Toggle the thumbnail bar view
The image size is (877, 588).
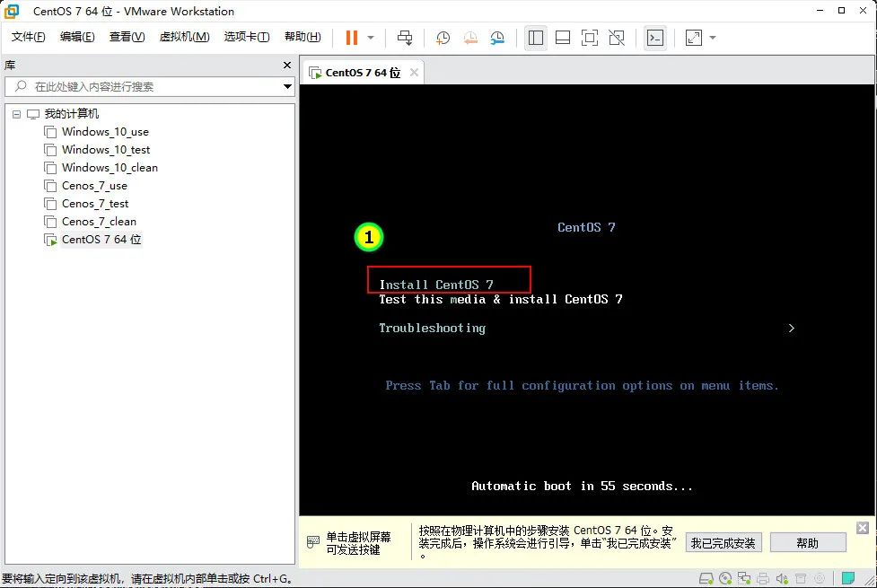click(563, 38)
